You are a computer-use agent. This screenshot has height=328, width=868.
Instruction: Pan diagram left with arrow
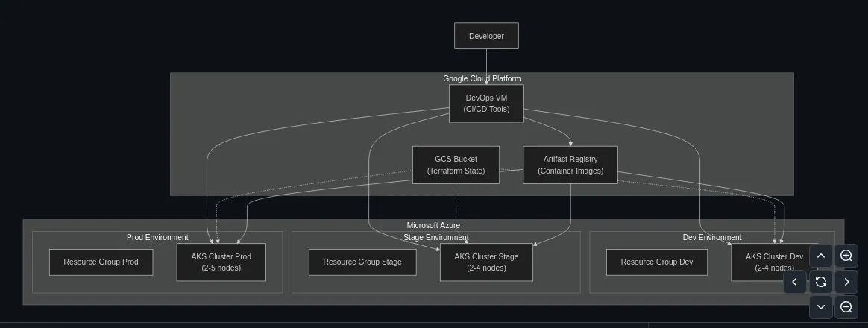coord(795,282)
